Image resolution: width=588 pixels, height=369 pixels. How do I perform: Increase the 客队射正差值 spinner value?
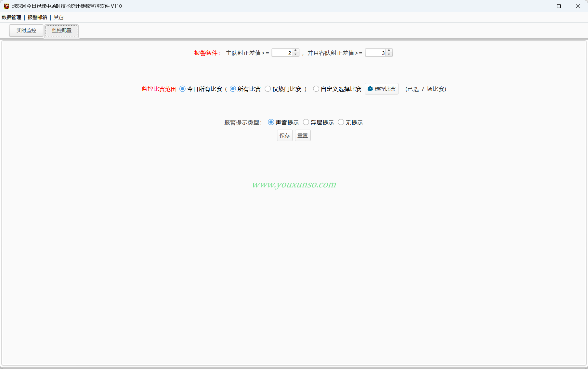pyautogui.click(x=389, y=51)
